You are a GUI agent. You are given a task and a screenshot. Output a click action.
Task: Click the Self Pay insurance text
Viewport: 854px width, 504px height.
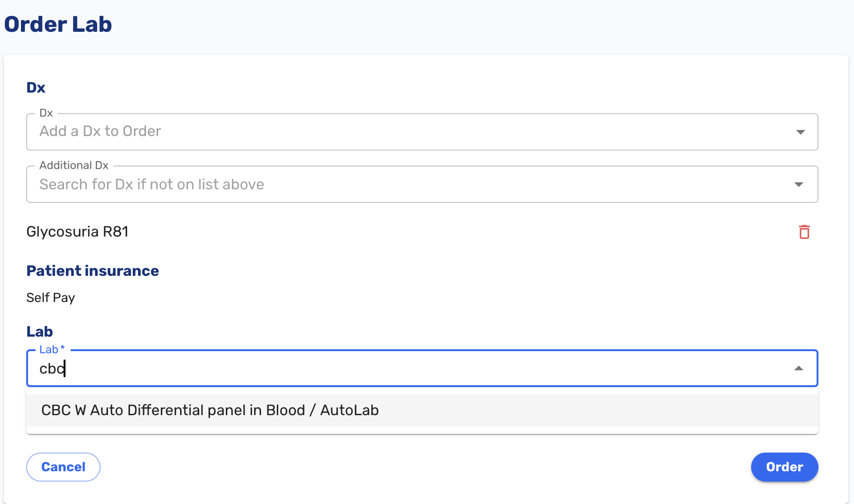click(x=51, y=298)
